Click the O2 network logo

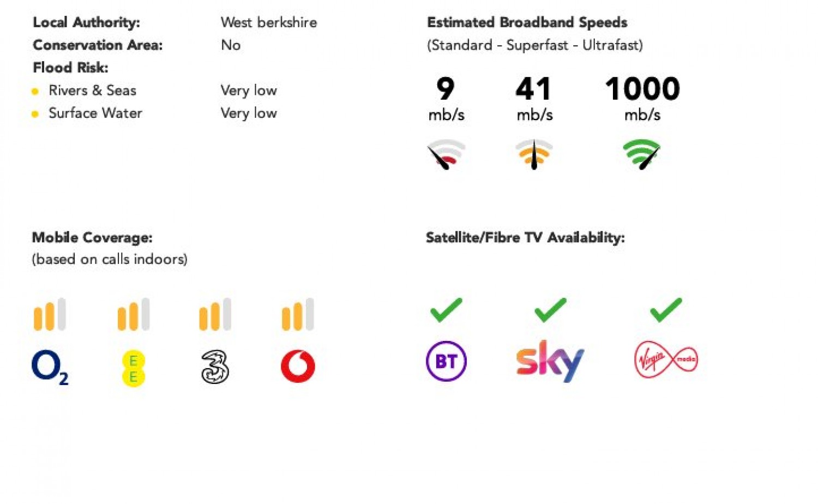(50, 368)
